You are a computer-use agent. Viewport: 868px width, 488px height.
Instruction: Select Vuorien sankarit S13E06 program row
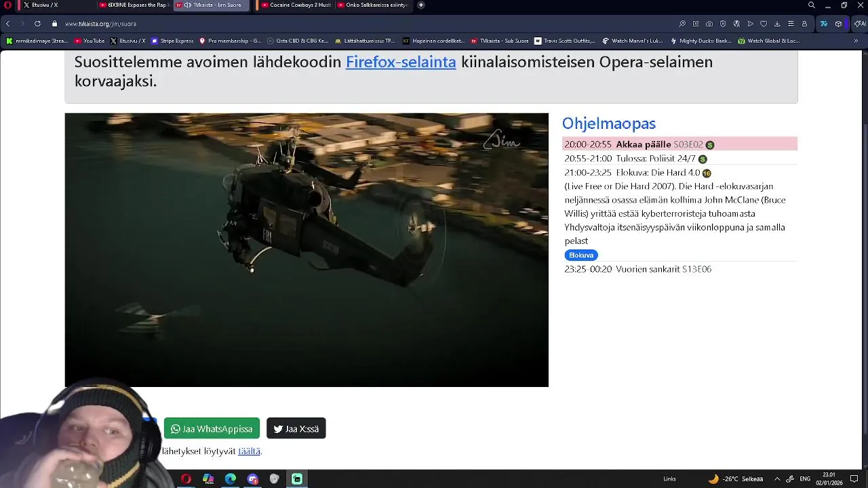point(679,269)
